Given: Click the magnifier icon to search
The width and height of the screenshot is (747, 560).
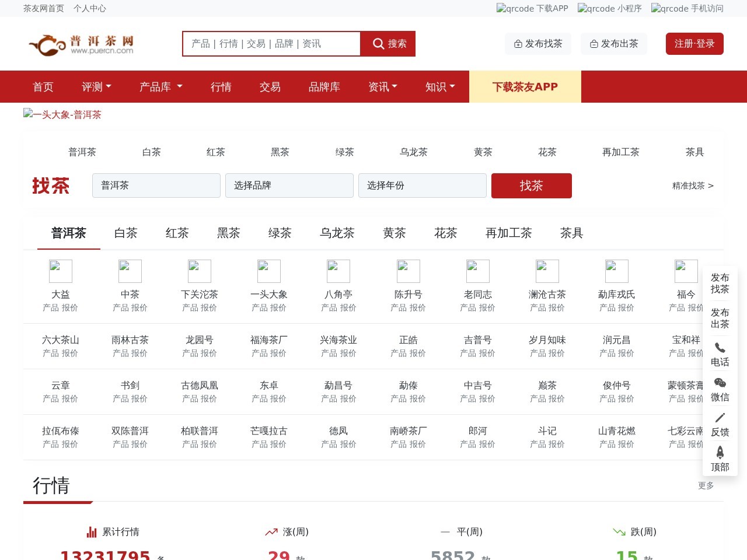Looking at the screenshot, I should 379,44.
